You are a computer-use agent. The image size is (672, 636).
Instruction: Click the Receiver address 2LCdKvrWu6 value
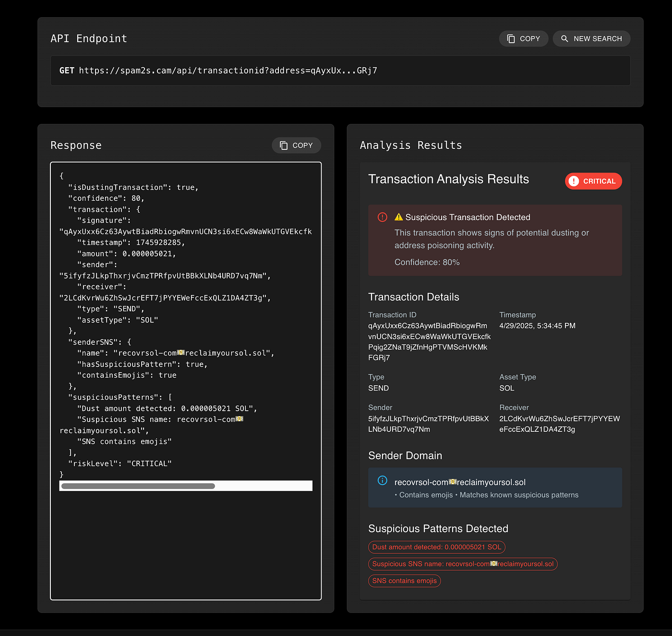(560, 424)
